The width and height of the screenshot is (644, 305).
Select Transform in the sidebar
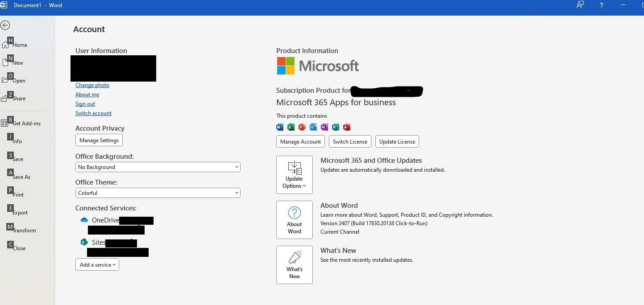(x=24, y=231)
